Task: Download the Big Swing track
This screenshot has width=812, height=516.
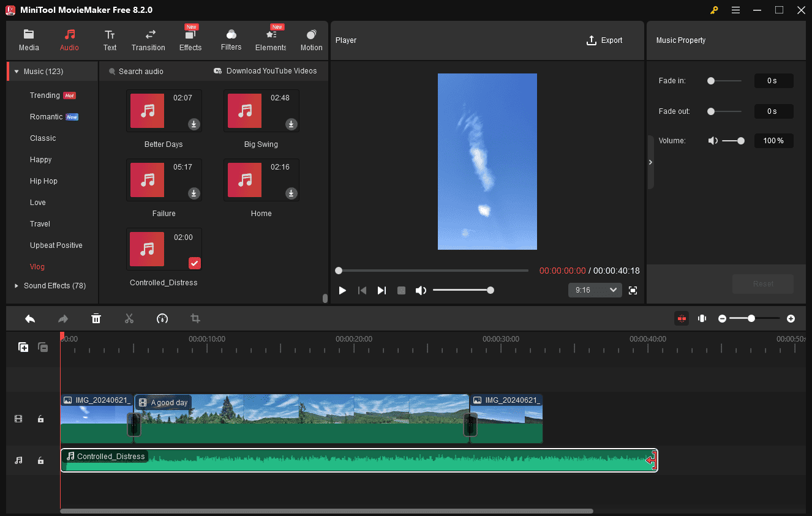Action: point(291,124)
